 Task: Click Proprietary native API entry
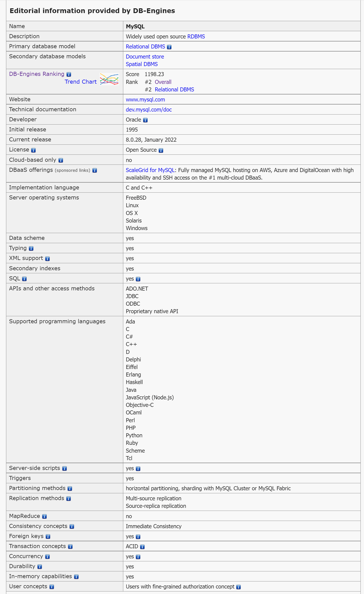click(x=152, y=311)
